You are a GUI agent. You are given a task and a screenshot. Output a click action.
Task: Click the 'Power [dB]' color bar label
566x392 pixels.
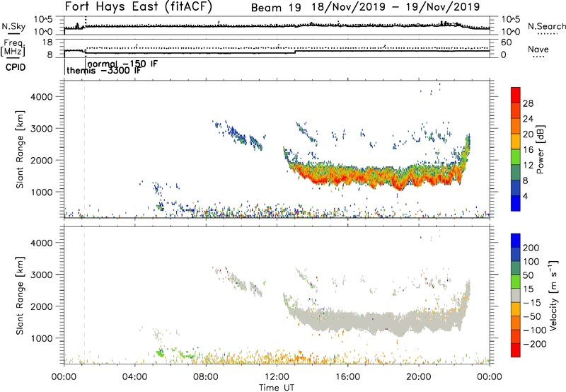(x=540, y=149)
